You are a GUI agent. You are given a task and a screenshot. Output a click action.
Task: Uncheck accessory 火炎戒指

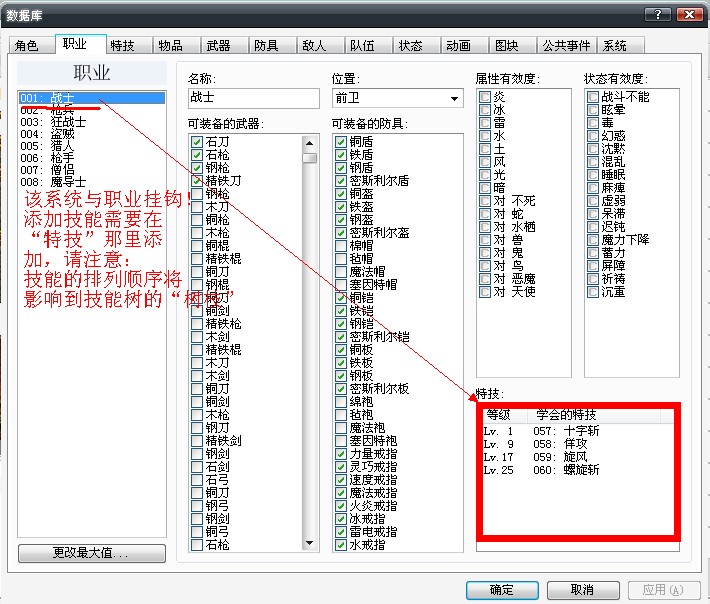[341, 505]
